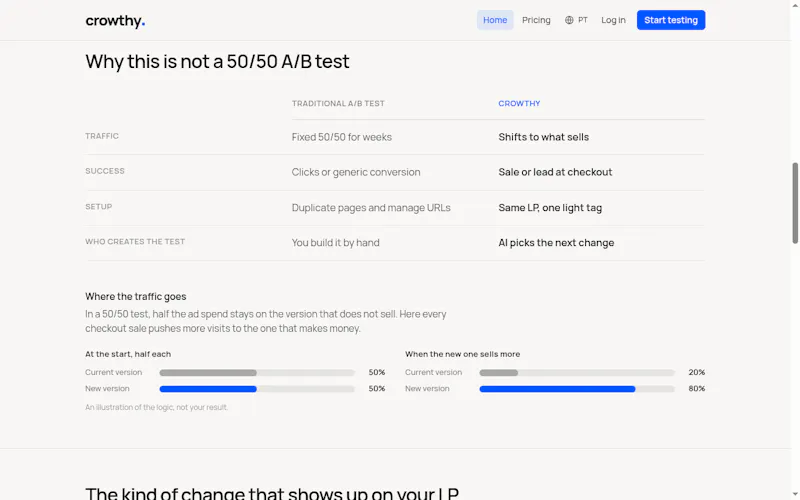Click the Start testing button
Screen dimensions: 800x500
click(x=670, y=20)
